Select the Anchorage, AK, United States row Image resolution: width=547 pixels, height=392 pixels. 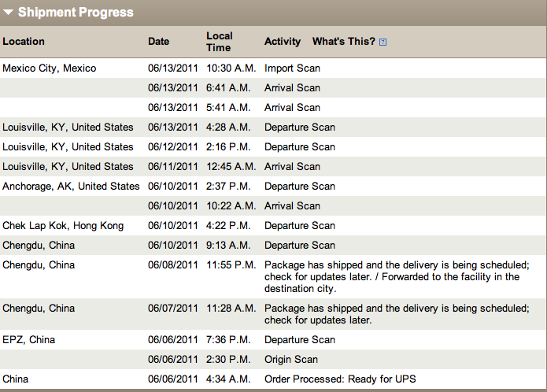pos(71,187)
